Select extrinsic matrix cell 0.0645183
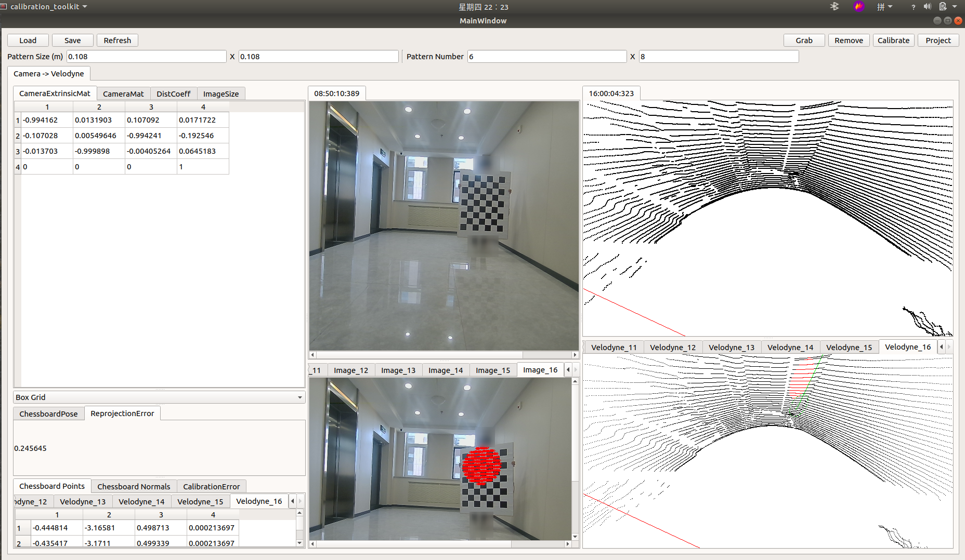Viewport: 965px width, 560px height. pyautogui.click(x=203, y=151)
